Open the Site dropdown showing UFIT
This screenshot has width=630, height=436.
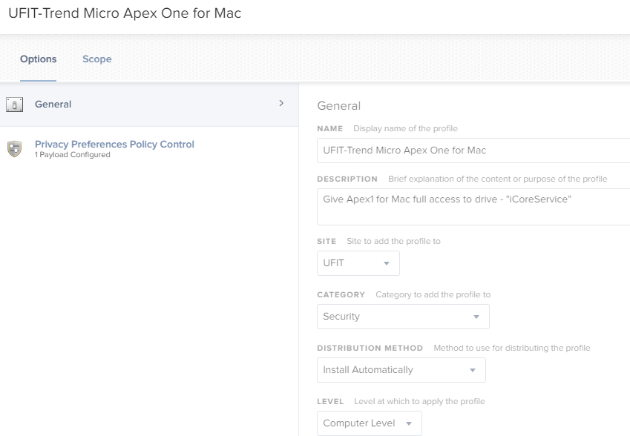(358, 263)
